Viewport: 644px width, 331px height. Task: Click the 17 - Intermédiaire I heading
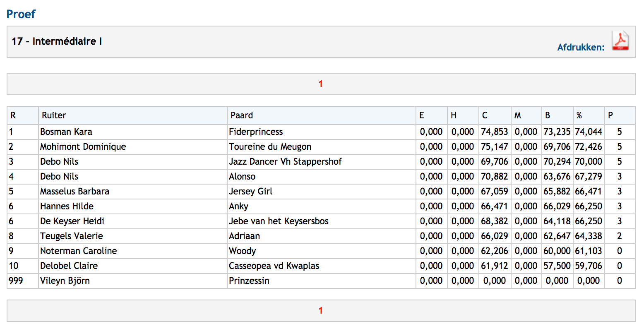pos(57,41)
